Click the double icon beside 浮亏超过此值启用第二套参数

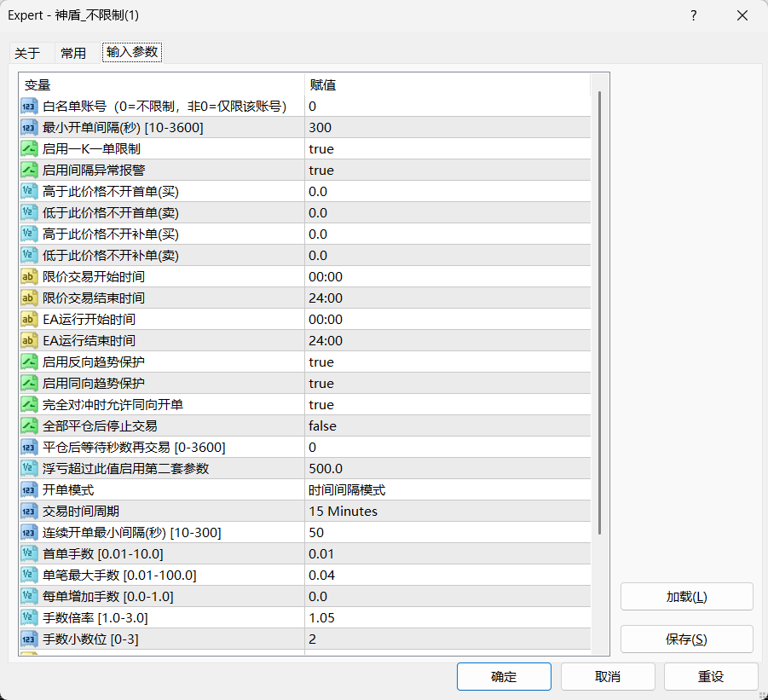[29, 469]
